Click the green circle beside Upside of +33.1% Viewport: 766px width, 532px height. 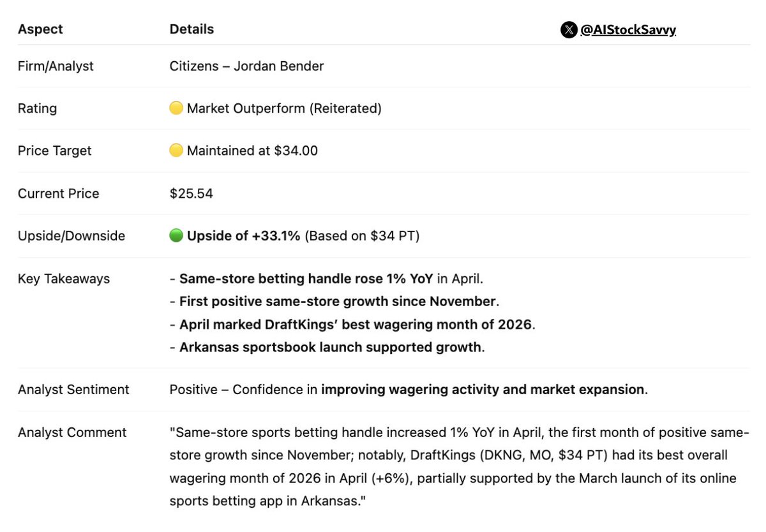176,236
